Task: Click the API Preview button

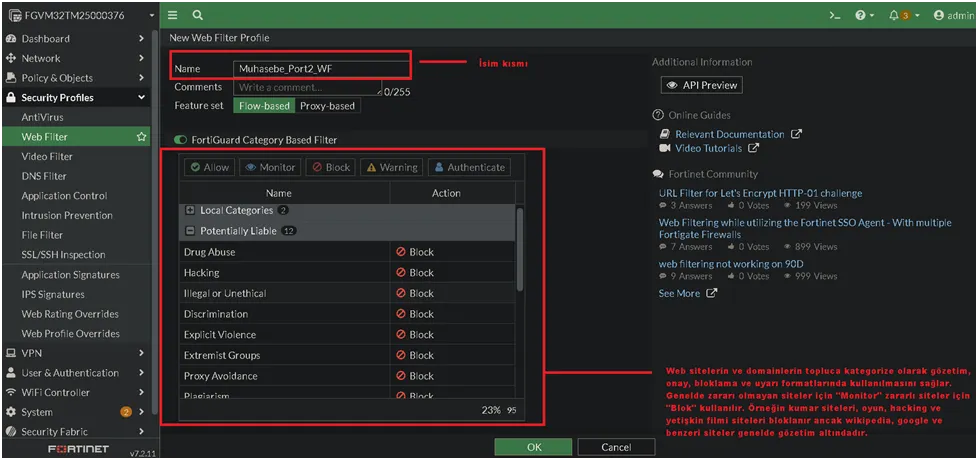Action: point(702,85)
